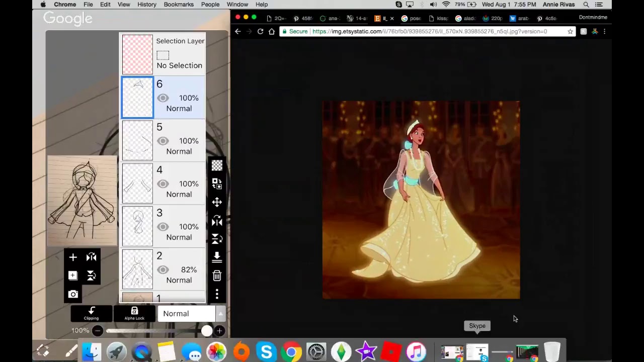The height and width of the screenshot is (362, 644).
Task: Open the trash icon to delete layer
Action: point(216,276)
